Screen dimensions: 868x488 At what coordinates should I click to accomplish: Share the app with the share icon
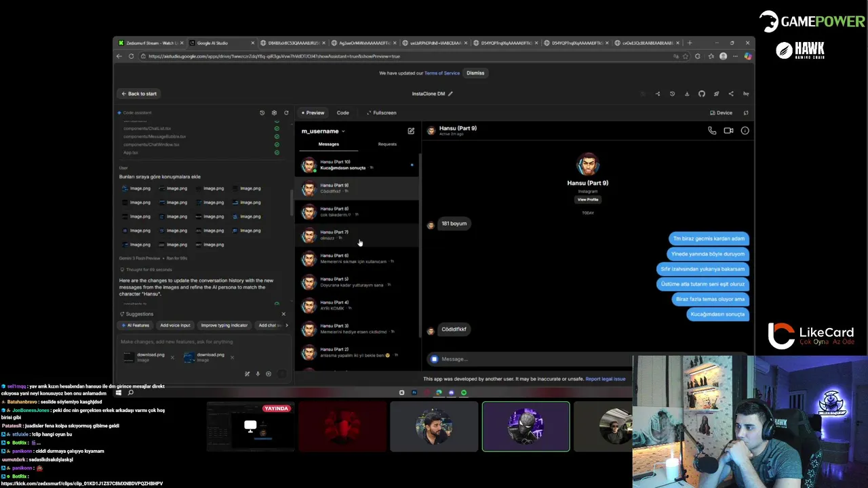tap(730, 94)
